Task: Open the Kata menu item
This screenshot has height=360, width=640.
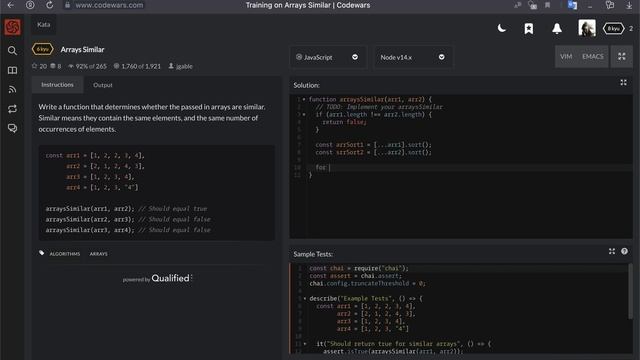Action: pos(44,25)
